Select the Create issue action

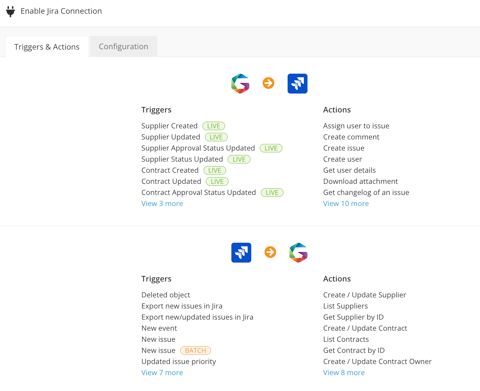coord(344,148)
